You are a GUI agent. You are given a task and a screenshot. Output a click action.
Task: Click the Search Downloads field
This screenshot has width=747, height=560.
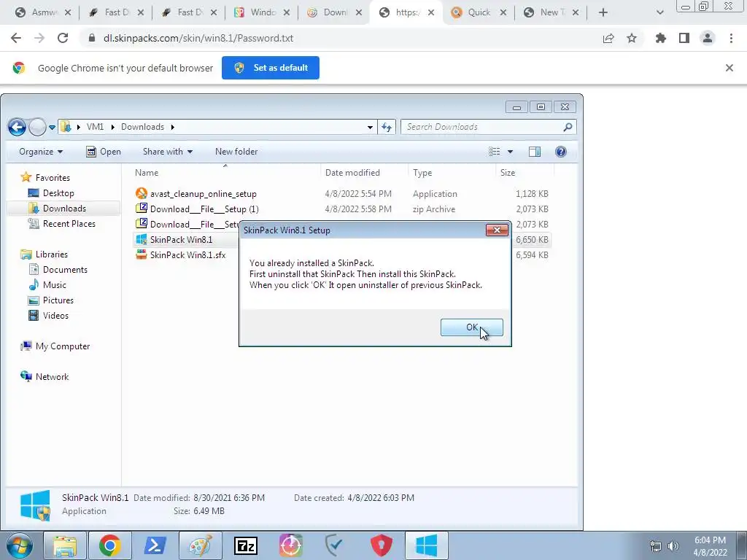[488, 127]
